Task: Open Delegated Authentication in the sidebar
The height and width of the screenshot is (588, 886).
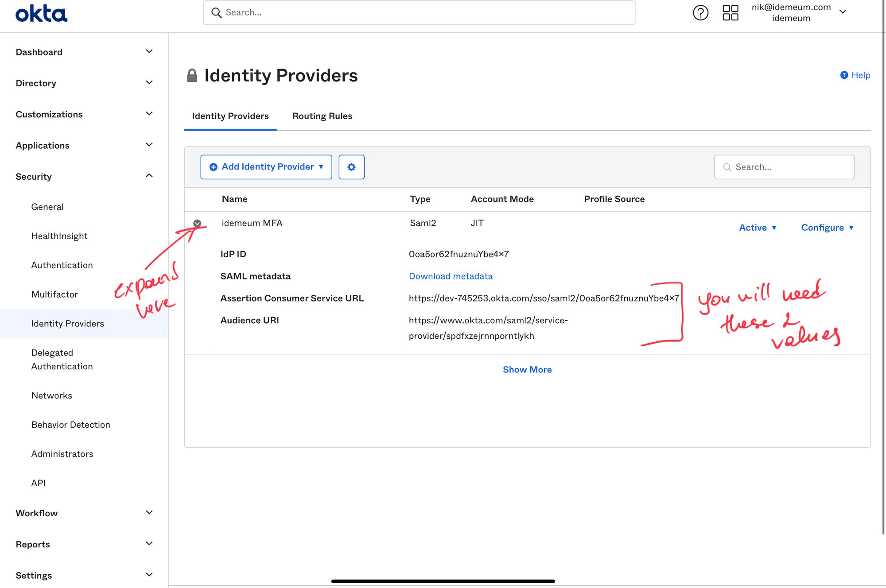Action: [62, 360]
